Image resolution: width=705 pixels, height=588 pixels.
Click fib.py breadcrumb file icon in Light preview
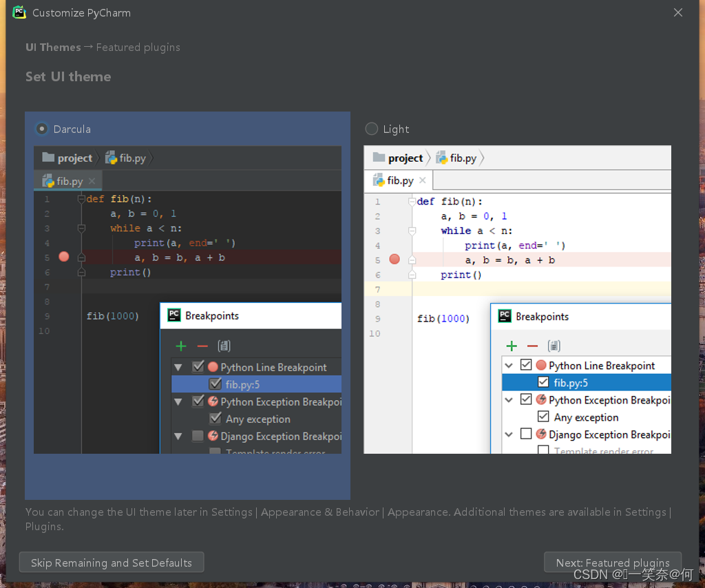[442, 158]
